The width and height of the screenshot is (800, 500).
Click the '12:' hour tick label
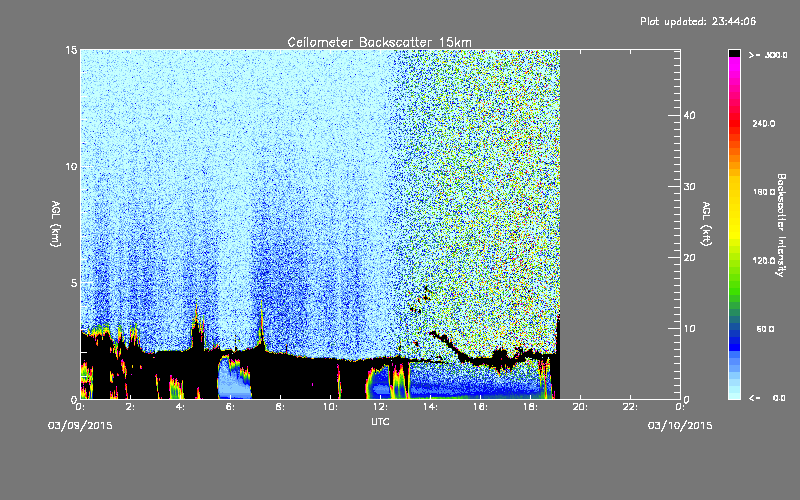point(380,407)
